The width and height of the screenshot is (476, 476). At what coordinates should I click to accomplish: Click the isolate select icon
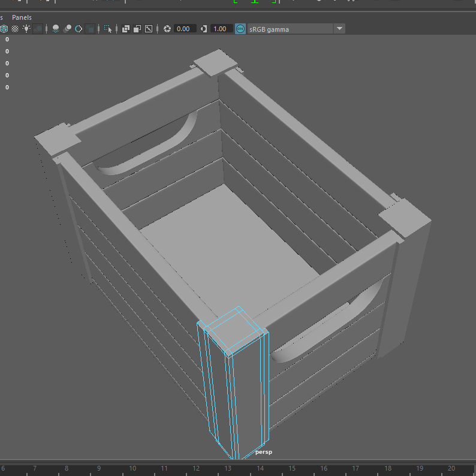coord(108,29)
